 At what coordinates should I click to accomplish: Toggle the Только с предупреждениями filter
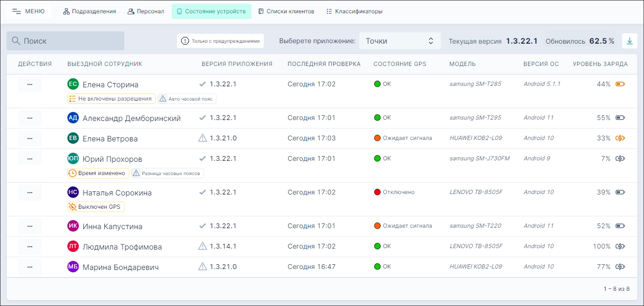point(220,41)
